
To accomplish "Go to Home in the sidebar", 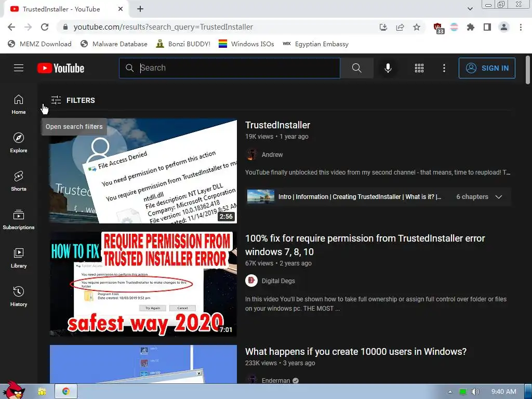I will (19, 104).
